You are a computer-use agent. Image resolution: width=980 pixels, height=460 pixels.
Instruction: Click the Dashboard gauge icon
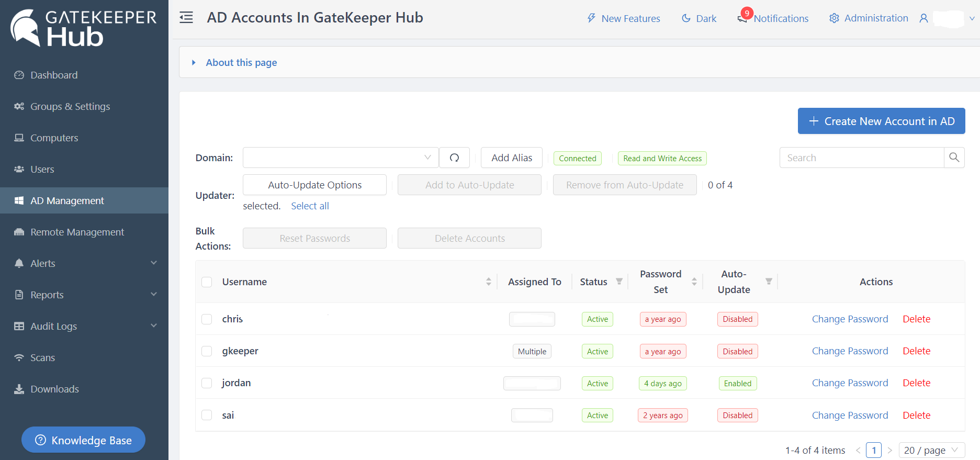click(19, 75)
